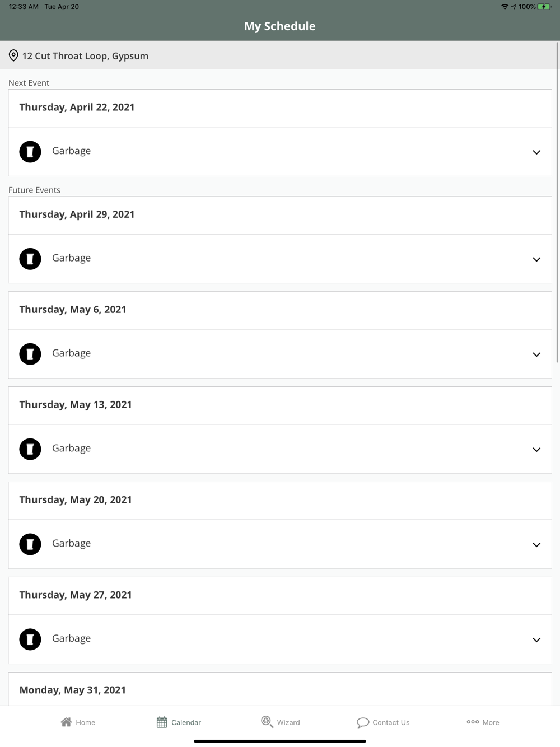Expand May 27 Garbage details chevron
Viewport: 560px width, 747px height.
[x=536, y=640]
